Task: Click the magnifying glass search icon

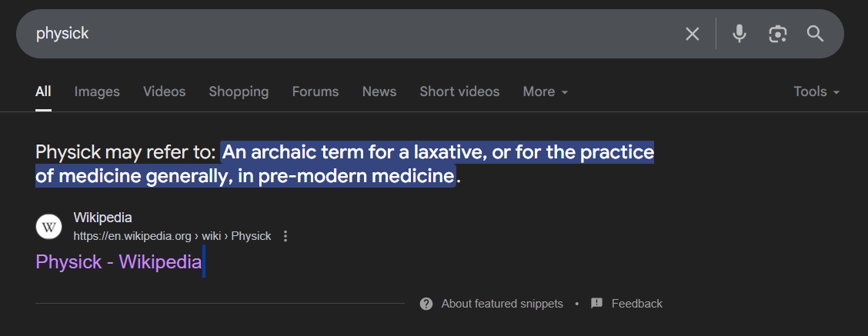Action: pyautogui.click(x=816, y=34)
